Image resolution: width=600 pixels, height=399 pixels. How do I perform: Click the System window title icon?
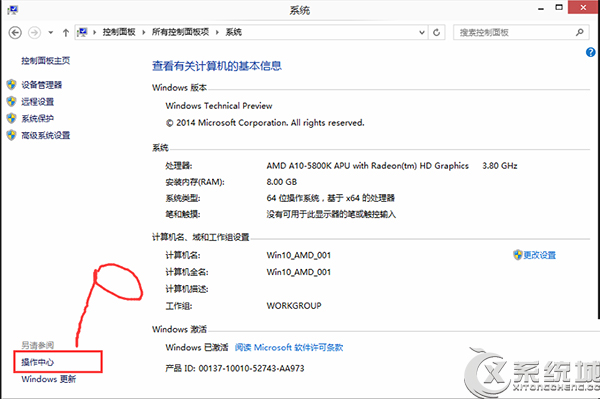(13, 10)
